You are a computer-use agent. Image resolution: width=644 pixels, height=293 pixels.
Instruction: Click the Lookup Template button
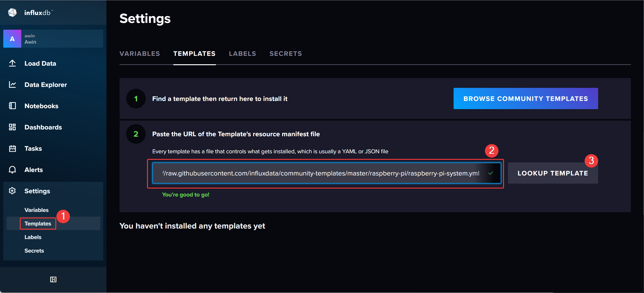(553, 173)
